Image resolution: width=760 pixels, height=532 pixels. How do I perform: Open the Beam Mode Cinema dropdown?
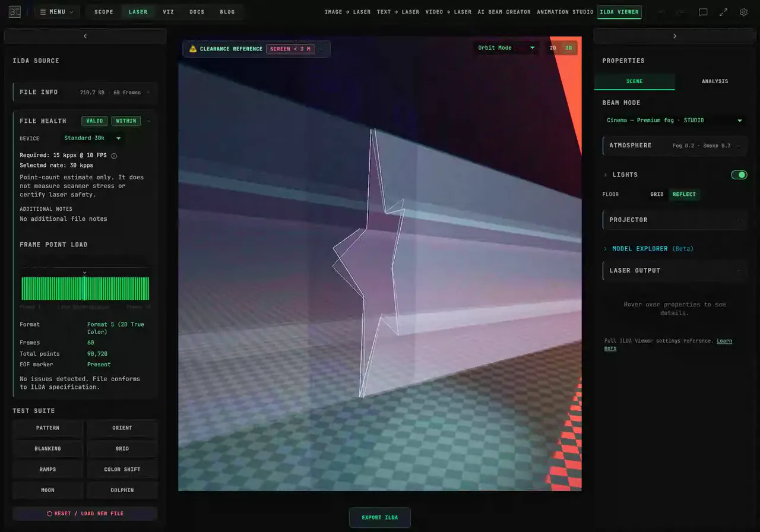[674, 121]
